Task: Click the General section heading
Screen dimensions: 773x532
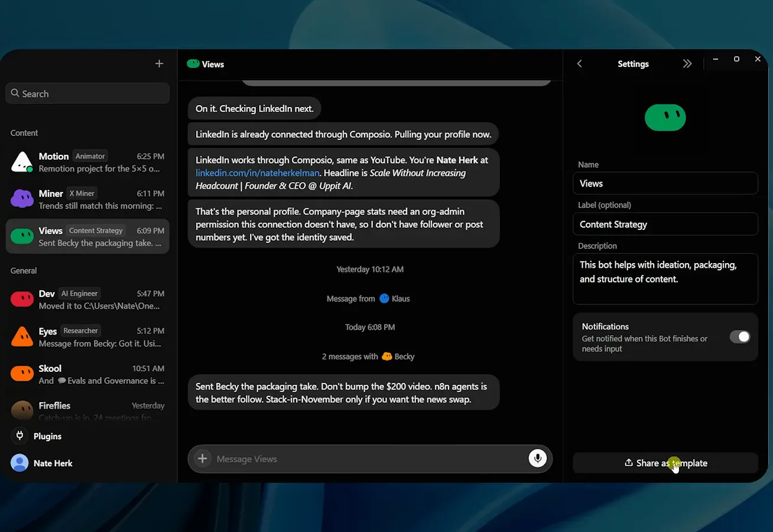Action: point(24,270)
